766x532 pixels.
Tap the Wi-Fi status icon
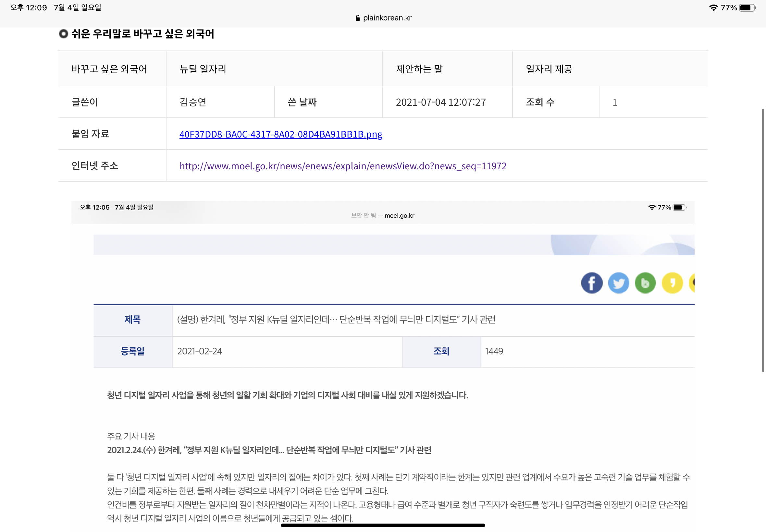point(713,8)
